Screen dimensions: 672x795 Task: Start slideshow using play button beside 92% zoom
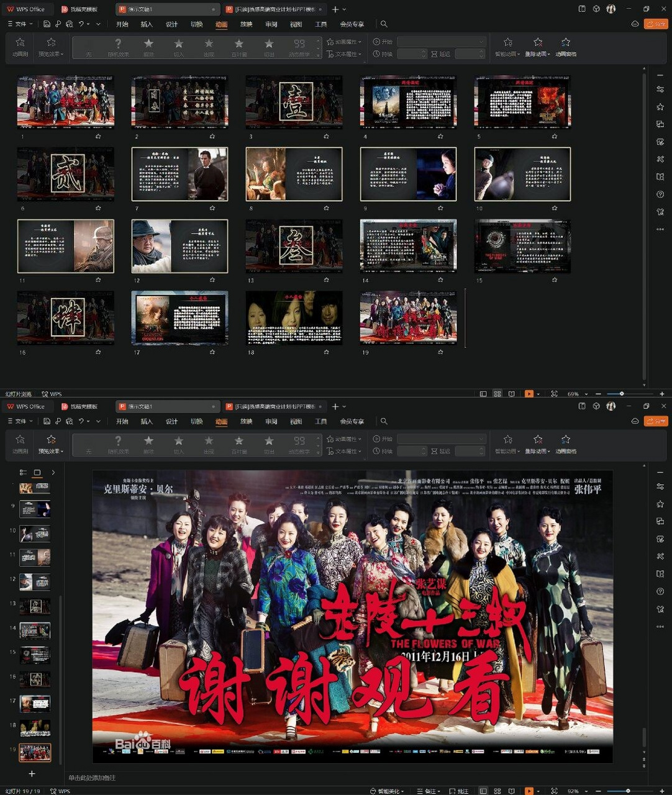point(529,791)
